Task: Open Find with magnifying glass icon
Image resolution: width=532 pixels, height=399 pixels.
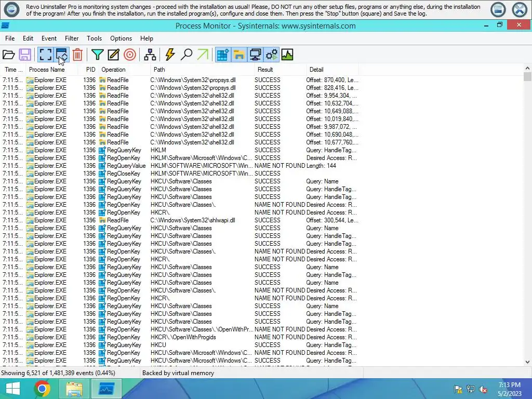Action: click(187, 55)
